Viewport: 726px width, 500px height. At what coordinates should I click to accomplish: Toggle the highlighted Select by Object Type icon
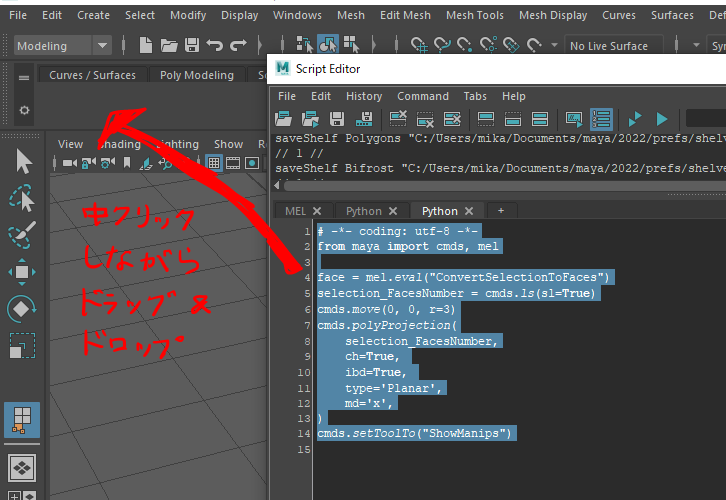tap(328, 45)
